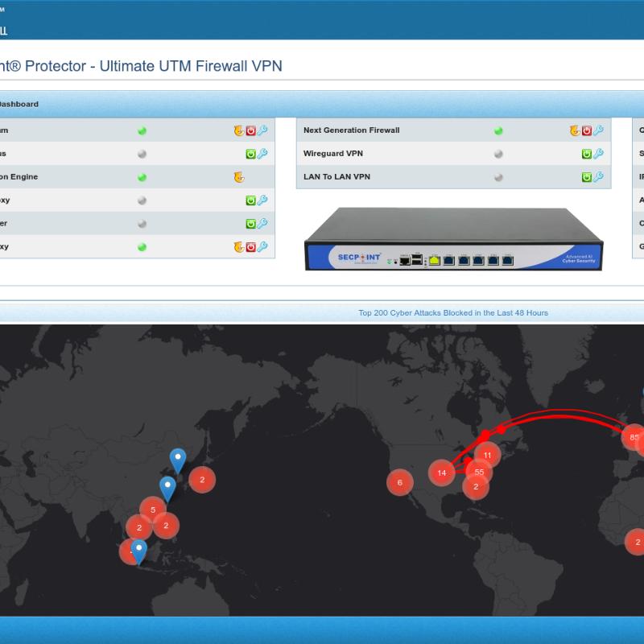The height and width of the screenshot is (644, 644).
Task: Open the 2 cluster east of Japan
Action: [x=202, y=479]
